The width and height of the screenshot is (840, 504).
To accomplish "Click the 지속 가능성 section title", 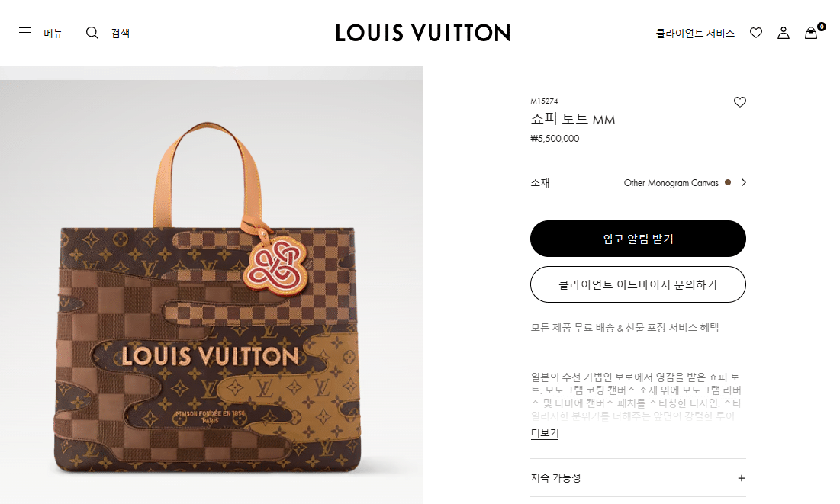I will point(555,478).
